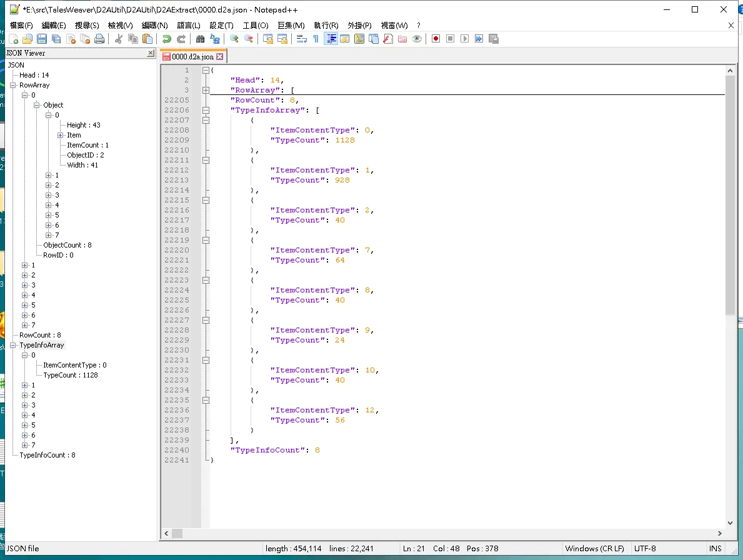
Task: Click the UTF-8 encoding in the status bar
Action: pos(645,548)
